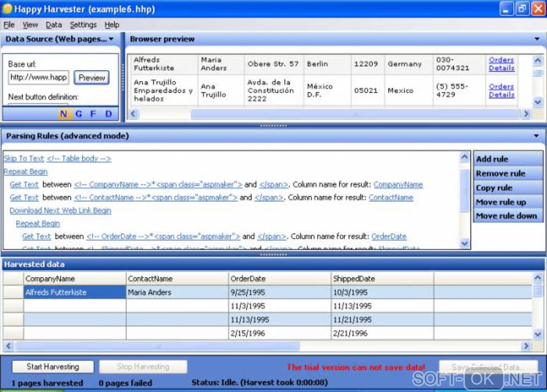Expand the Data Source dropdown arrow
The image size is (547, 392).
click(x=112, y=39)
